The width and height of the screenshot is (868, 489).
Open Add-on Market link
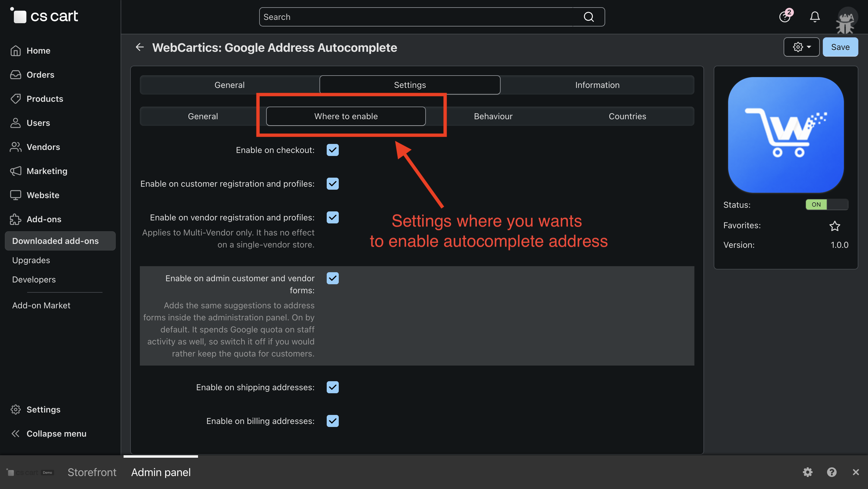[x=41, y=305]
